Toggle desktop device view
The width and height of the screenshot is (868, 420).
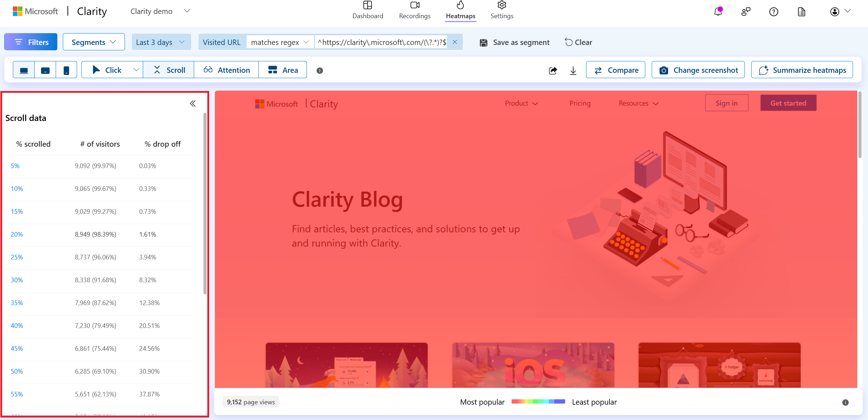click(x=24, y=70)
